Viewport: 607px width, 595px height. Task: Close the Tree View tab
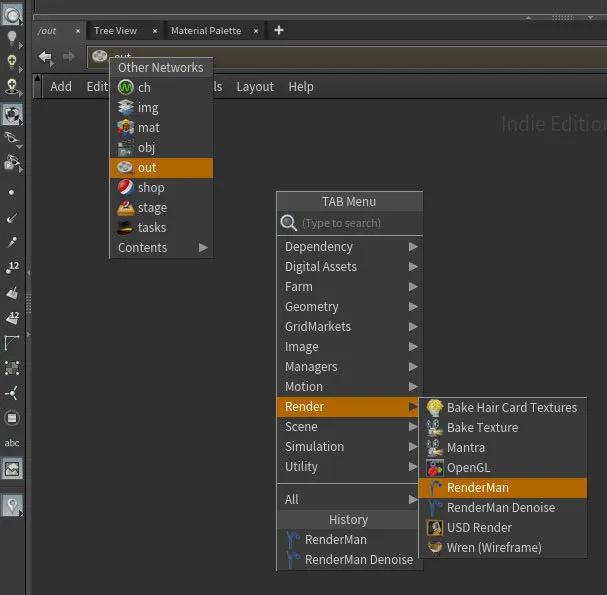pos(155,31)
